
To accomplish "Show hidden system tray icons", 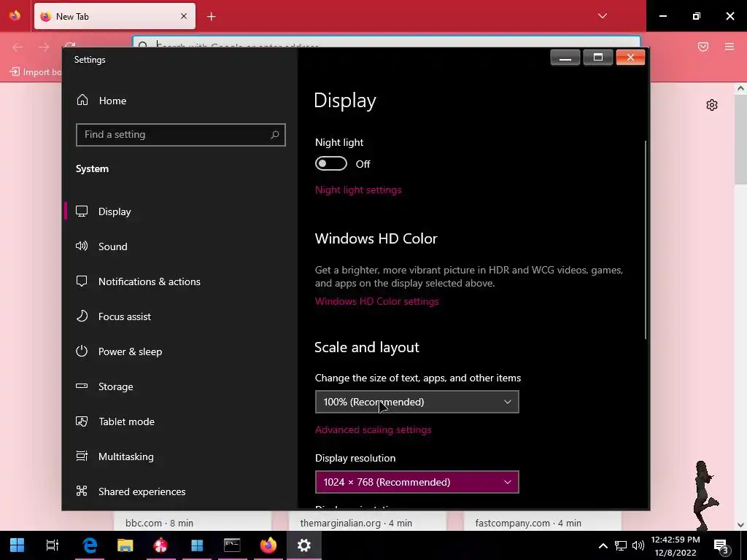I will [x=603, y=545].
